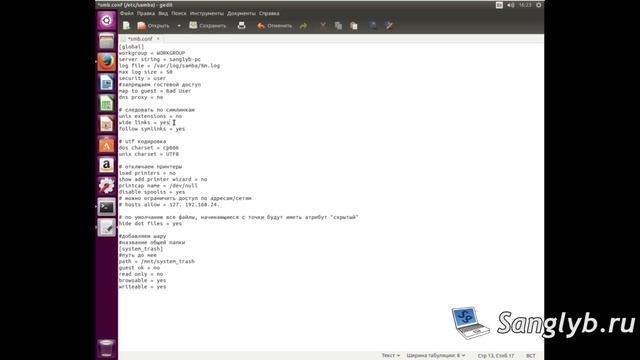Viewport: 640px width, 360px height.
Task: Click the line "map to guest = Bad User"
Action: 155,91
